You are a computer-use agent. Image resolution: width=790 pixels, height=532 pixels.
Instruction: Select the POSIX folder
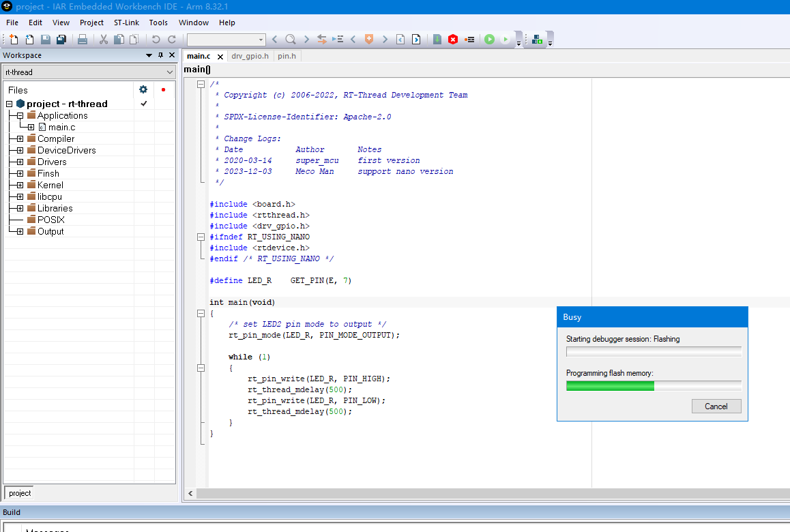[x=51, y=220]
